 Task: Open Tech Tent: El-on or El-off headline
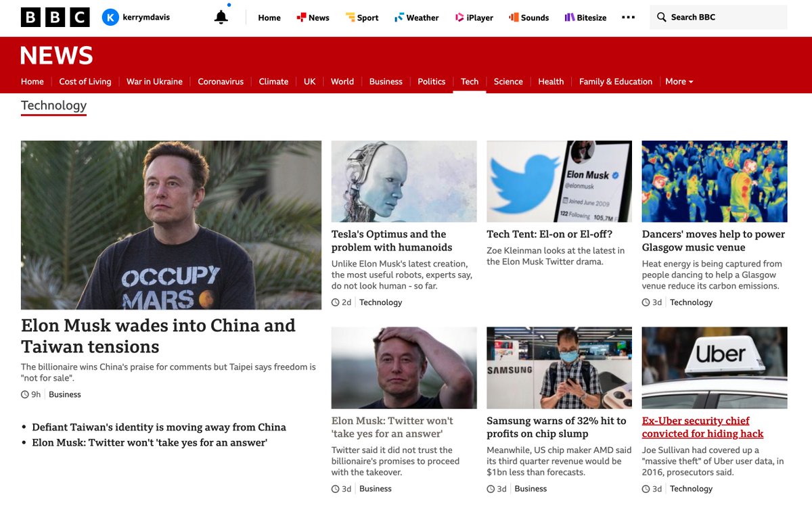click(x=549, y=235)
